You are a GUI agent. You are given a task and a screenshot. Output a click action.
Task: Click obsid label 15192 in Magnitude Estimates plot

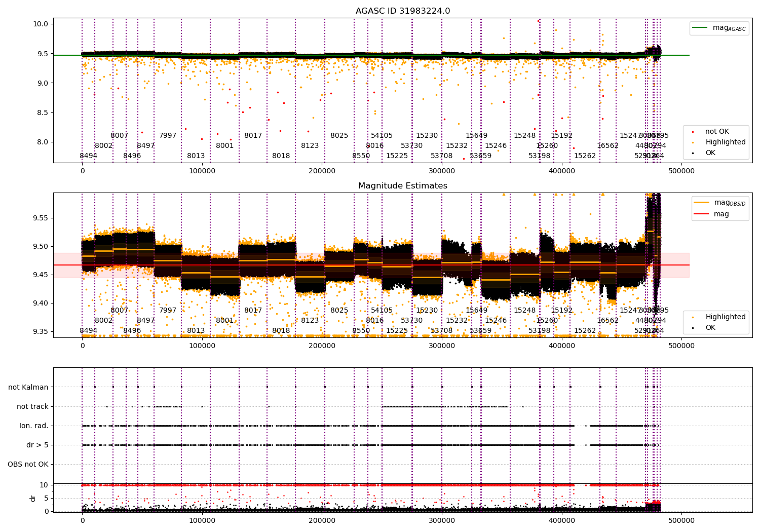562,311
